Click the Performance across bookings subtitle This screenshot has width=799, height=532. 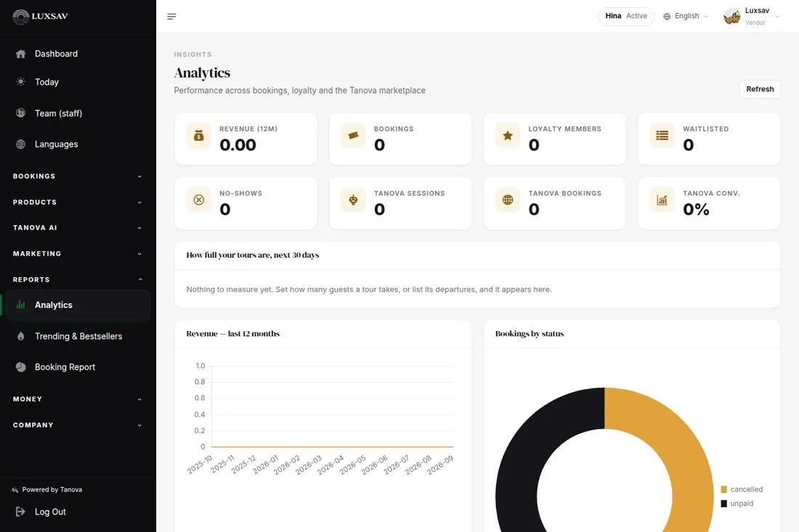tap(299, 91)
